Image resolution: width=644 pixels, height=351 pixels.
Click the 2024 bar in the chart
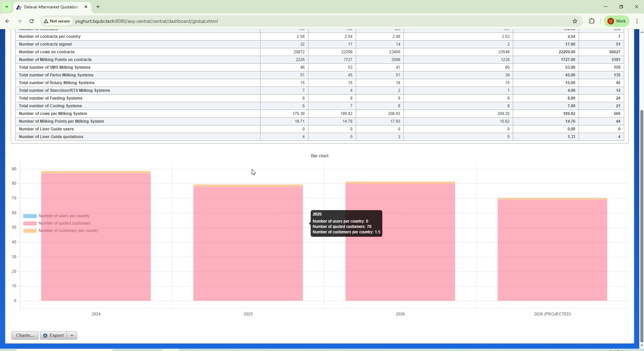pos(96,236)
